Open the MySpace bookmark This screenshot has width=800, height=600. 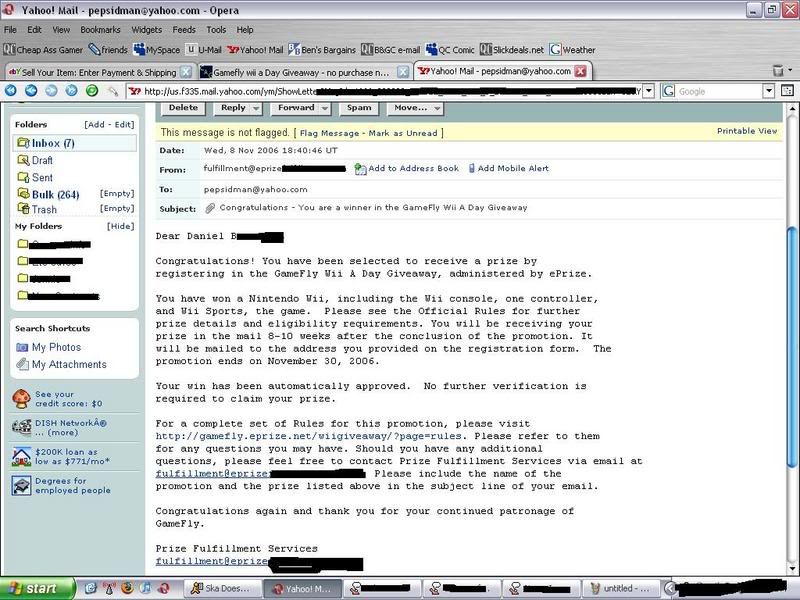[157, 49]
